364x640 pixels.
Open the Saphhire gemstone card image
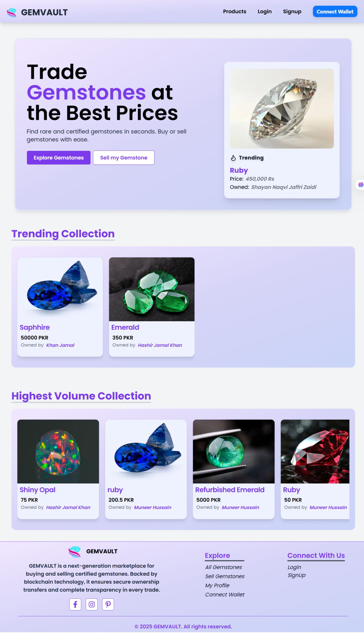pos(60,289)
